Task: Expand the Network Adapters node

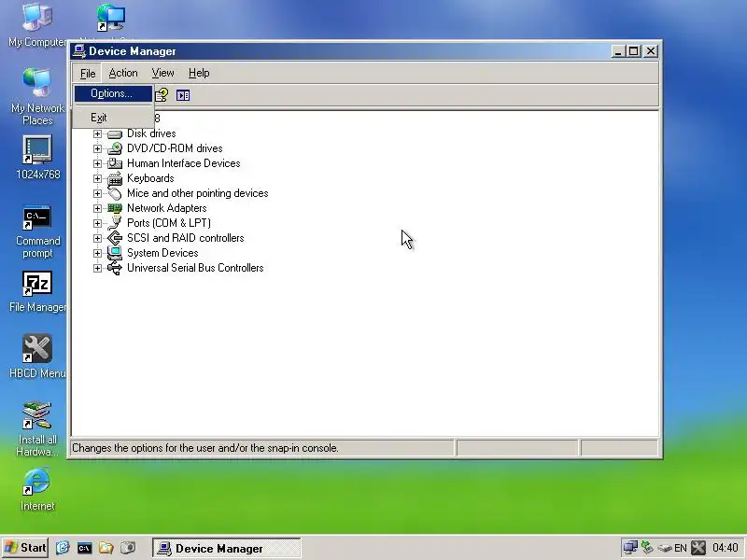Action: coord(97,208)
